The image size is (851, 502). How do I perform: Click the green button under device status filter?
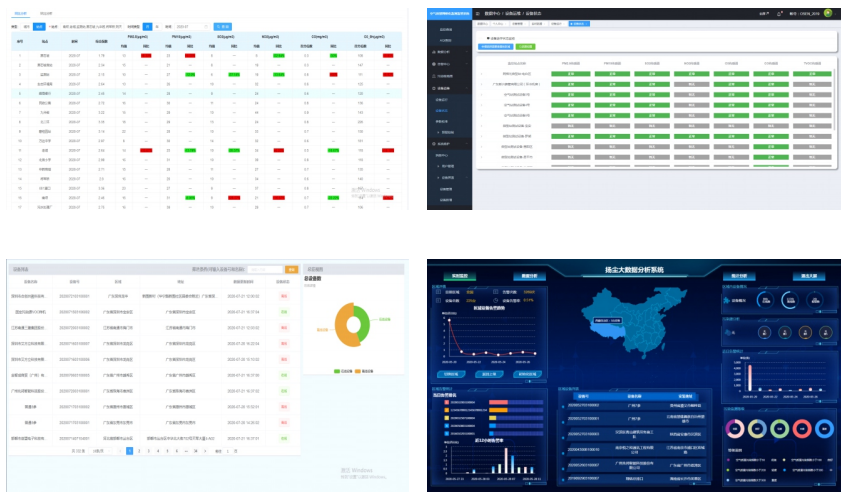[x=525, y=46]
